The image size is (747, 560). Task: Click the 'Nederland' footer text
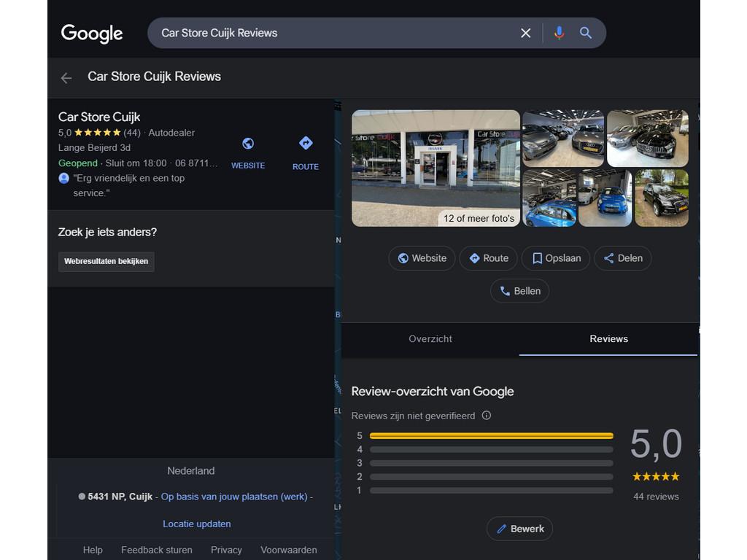click(x=191, y=471)
